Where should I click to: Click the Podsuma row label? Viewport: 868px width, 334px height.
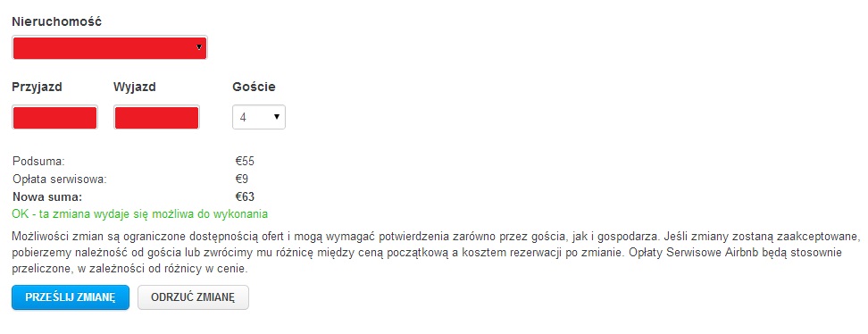(x=38, y=162)
